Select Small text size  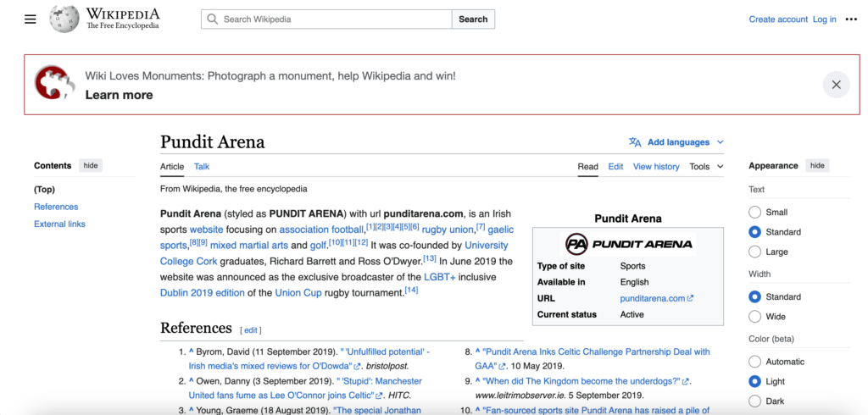754,212
